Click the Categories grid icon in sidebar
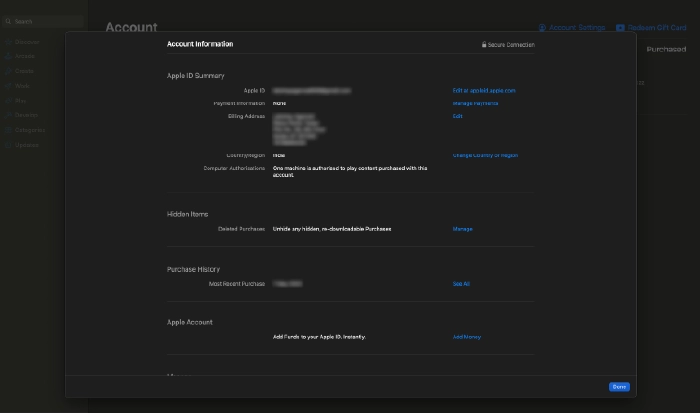This screenshot has height=413, width=700. [x=8, y=130]
